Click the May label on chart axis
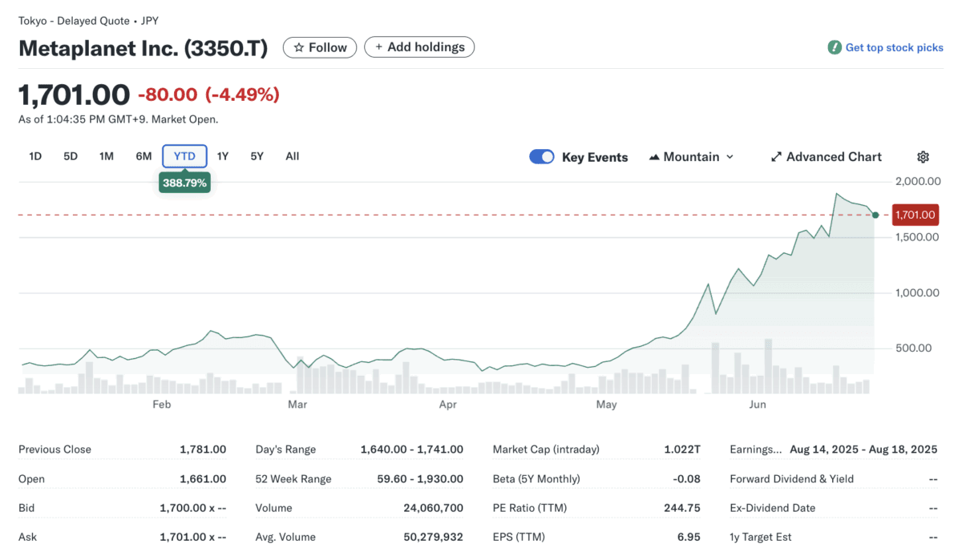Screen dimensions: 962x560 tap(607, 405)
